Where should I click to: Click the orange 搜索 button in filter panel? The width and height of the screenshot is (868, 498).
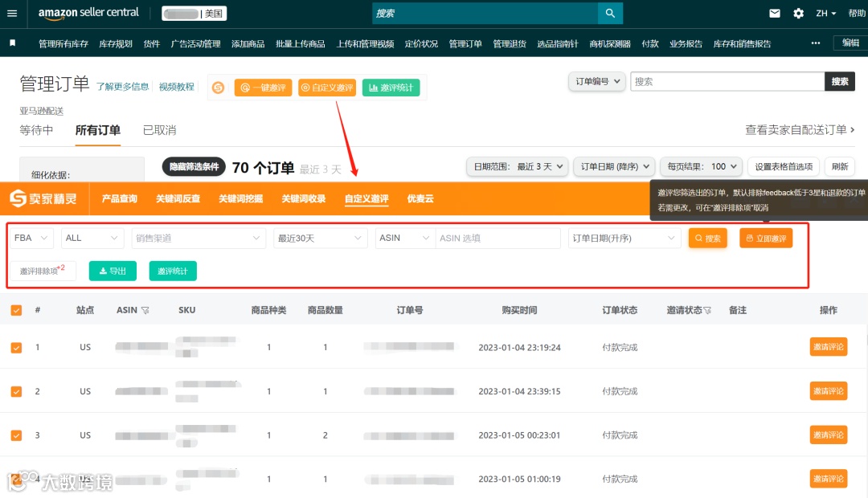[707, 238]
